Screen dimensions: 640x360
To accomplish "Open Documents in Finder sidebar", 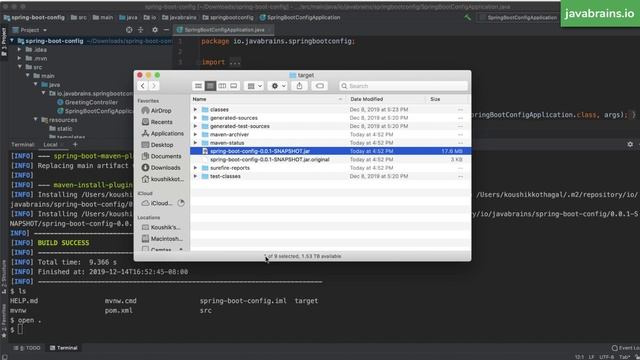I will click(162, 156).
